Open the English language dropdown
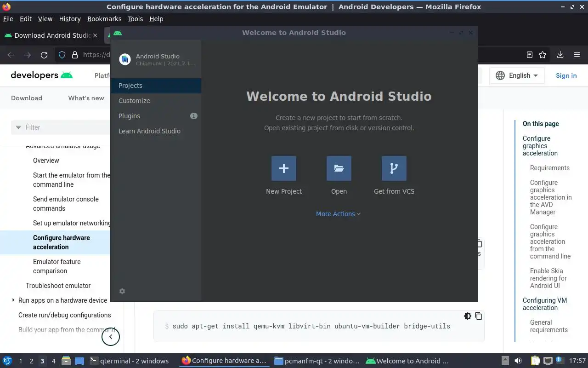Viewport: 588px width, 368px height. click(517, 75)
